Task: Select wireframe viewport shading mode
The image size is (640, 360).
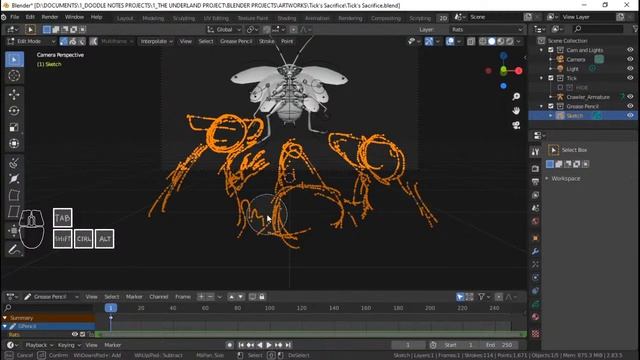Action: tap(483, 41)
